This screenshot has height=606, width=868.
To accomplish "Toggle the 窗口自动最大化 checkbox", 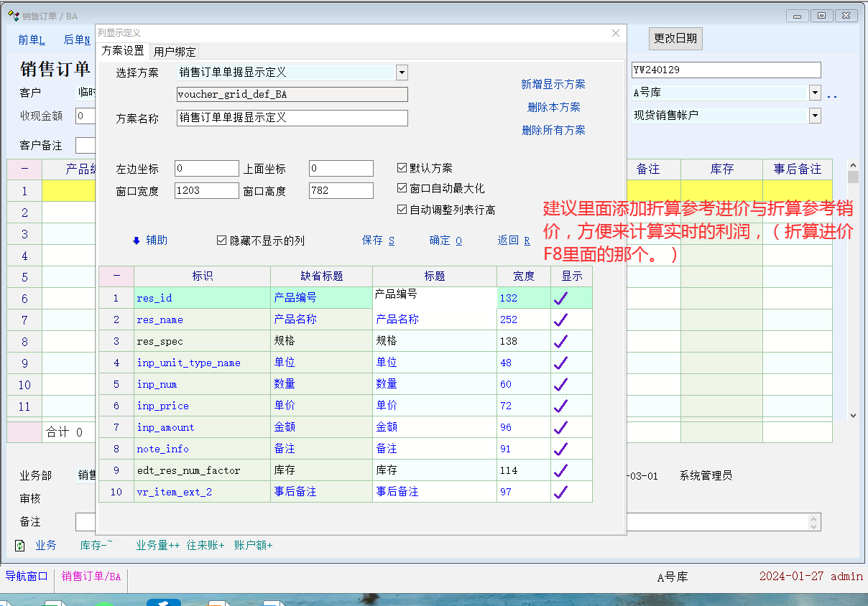I will 402,188.
